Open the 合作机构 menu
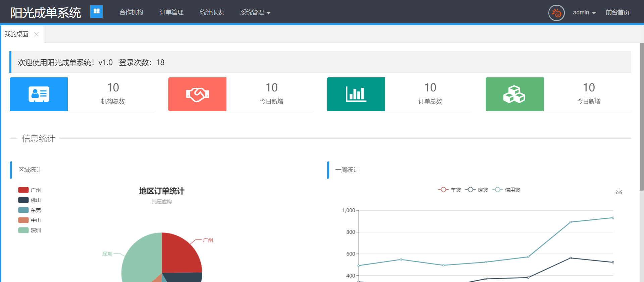Viewport: 644px width, 282px height. [x=131, y=12]
